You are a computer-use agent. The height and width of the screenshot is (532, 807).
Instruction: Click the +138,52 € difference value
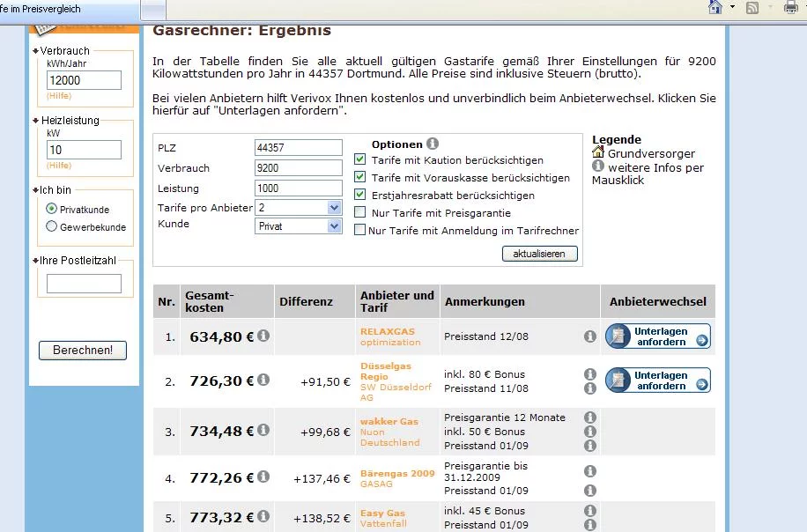coord(322,518)
